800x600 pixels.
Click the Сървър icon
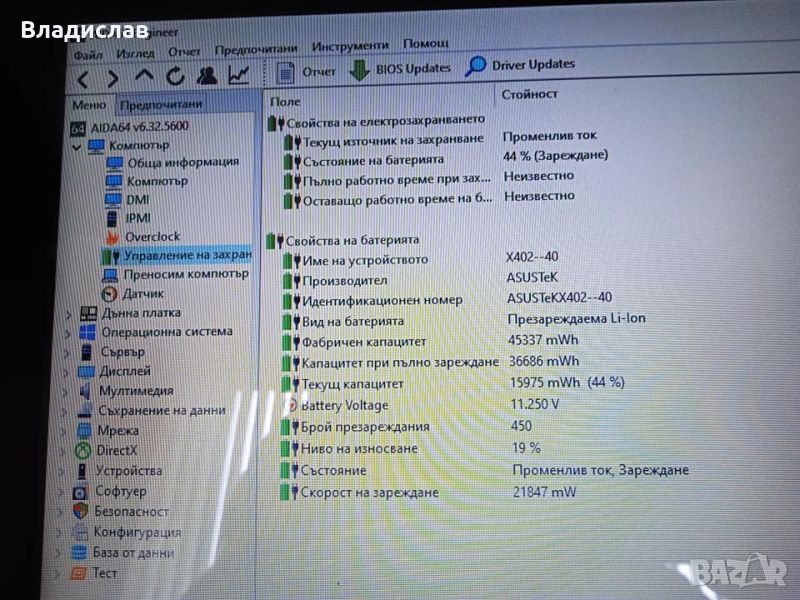click(86, 352)
